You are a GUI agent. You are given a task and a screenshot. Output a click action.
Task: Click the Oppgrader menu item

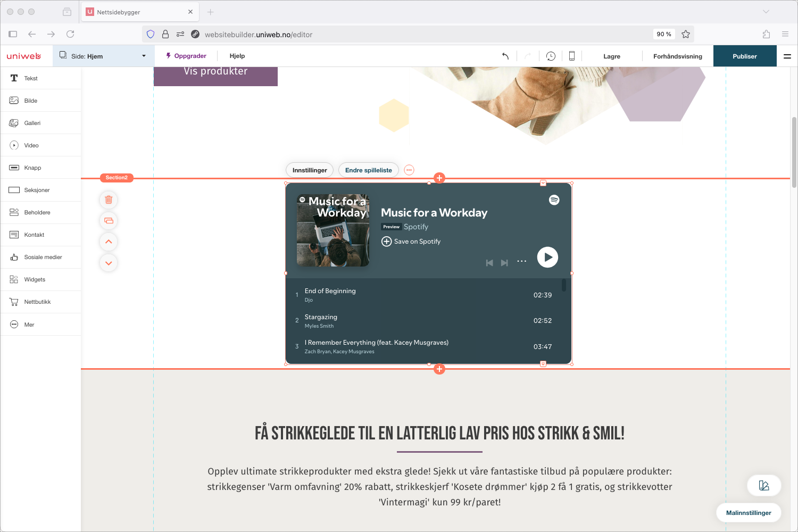click(186, 56)
